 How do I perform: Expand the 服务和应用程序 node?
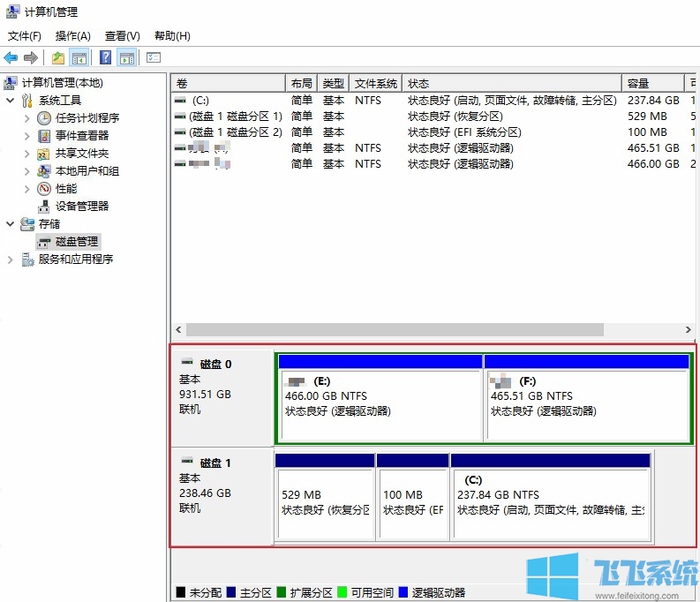[11, 260]
